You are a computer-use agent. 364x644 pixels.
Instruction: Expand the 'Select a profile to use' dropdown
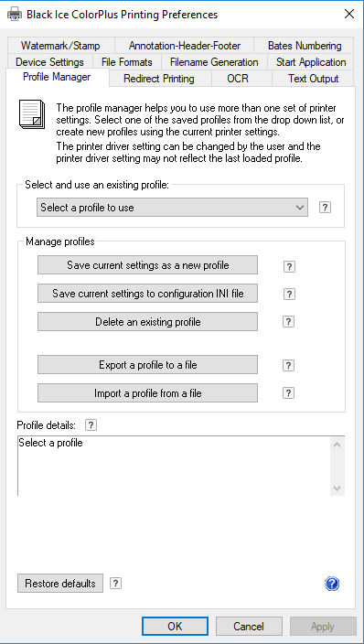[172, 208]
